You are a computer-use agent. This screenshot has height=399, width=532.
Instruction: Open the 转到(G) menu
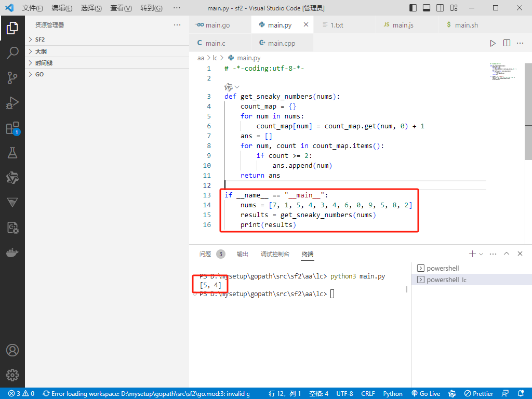pyautogui.click(x=151, y=8)
